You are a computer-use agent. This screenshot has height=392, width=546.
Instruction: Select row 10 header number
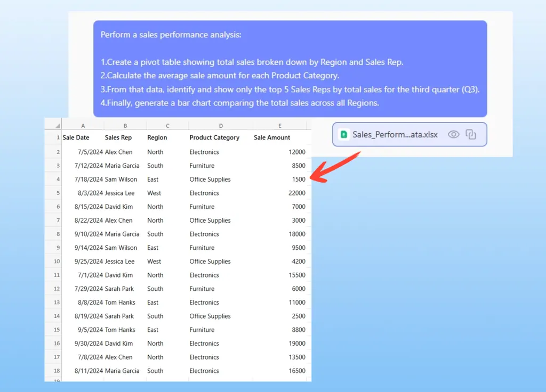[57, 262]
